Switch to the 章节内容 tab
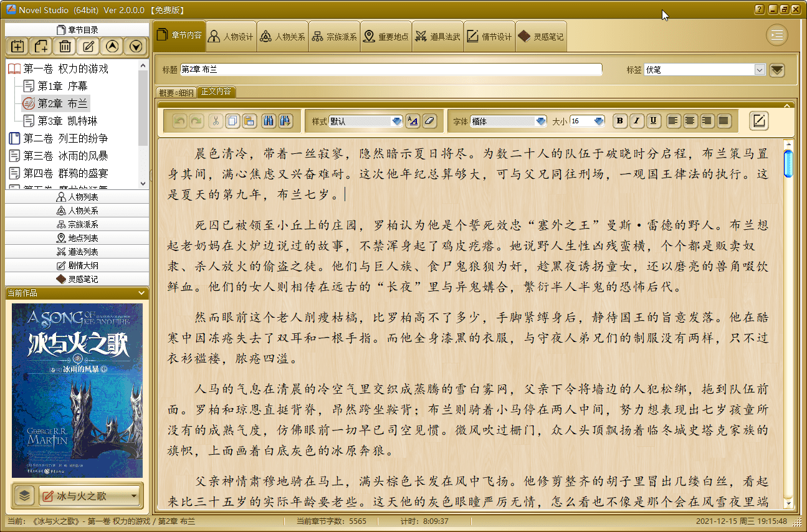The width and height of the screenshot is (807, 532). click(179, 36)
